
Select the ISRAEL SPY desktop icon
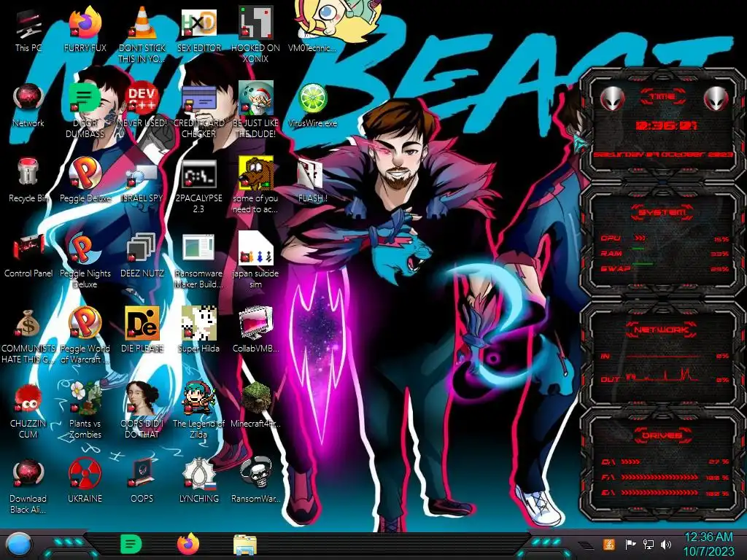(x=142, y=175)
